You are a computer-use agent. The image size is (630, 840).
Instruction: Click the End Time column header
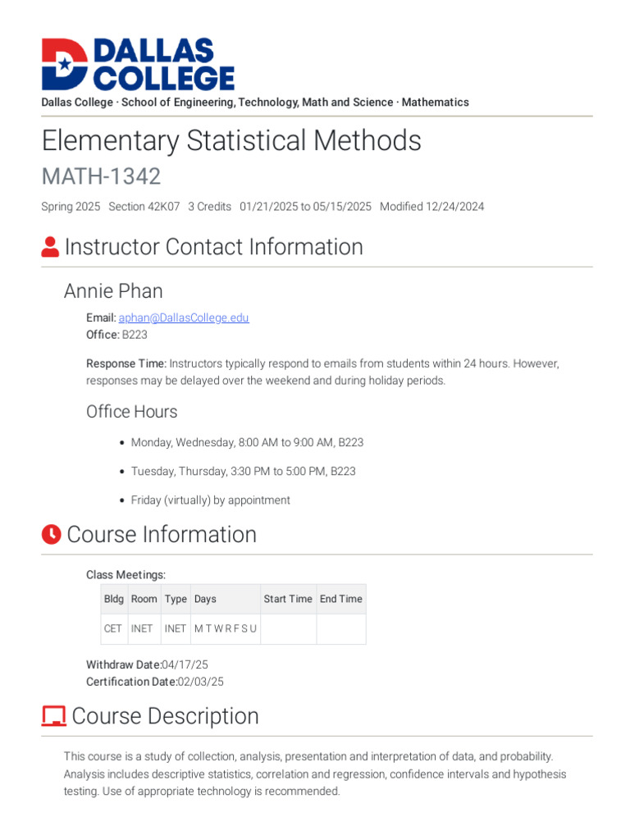tap(340, 599)
